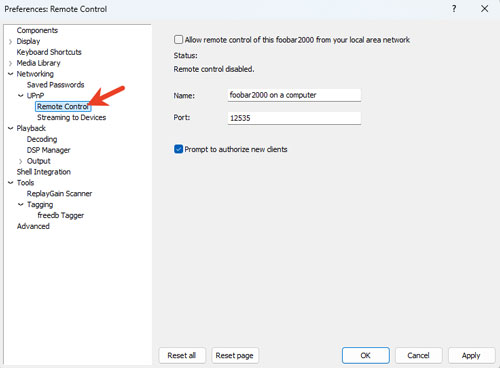
Task: Click the Name input field
Action: pyautogui.click(x=294, y=95)
